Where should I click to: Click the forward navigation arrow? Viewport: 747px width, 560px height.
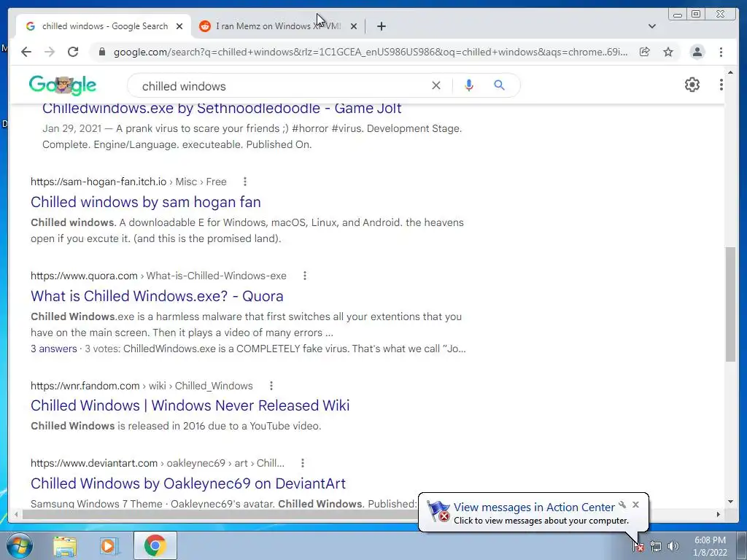(x=50, y=52)
